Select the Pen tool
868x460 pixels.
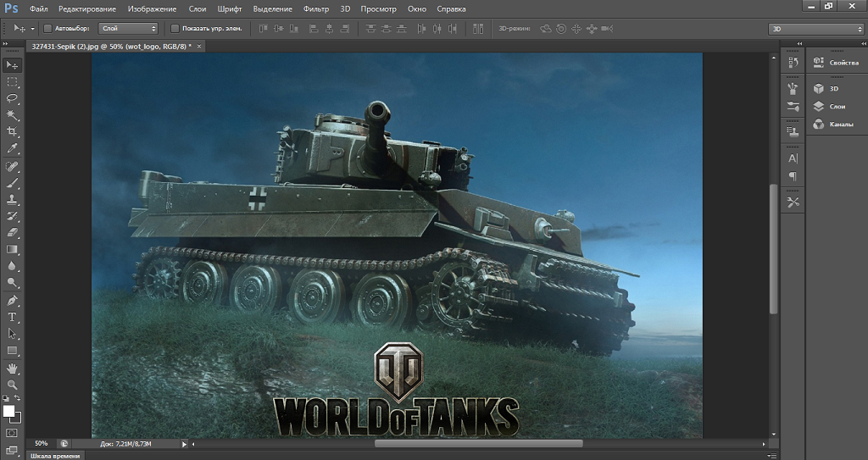pyautogui.click(x=12, y=301)
